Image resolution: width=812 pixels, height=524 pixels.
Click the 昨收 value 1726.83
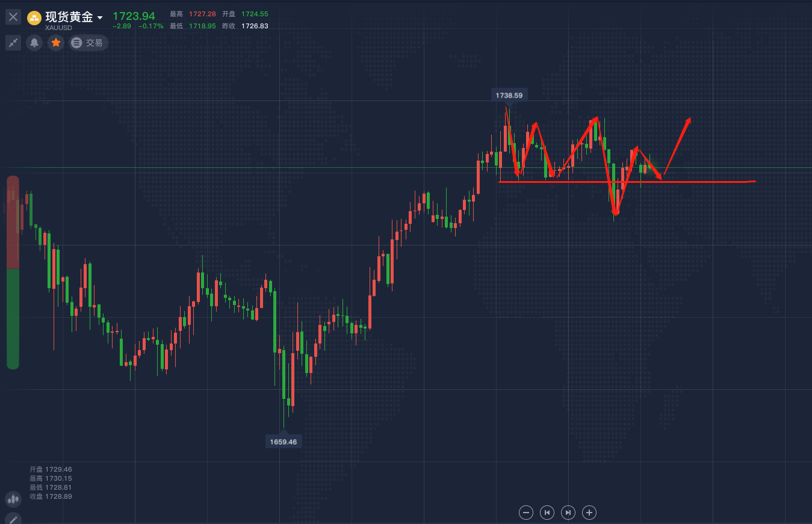(x=255, y=26)
